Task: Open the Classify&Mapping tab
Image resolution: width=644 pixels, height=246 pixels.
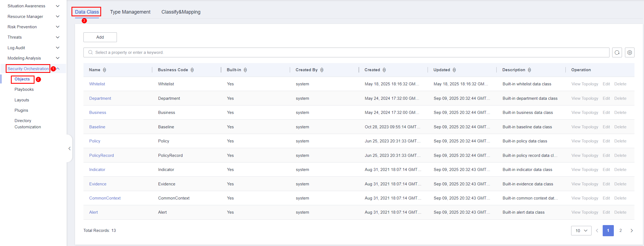Action: (x=181, y=12)
